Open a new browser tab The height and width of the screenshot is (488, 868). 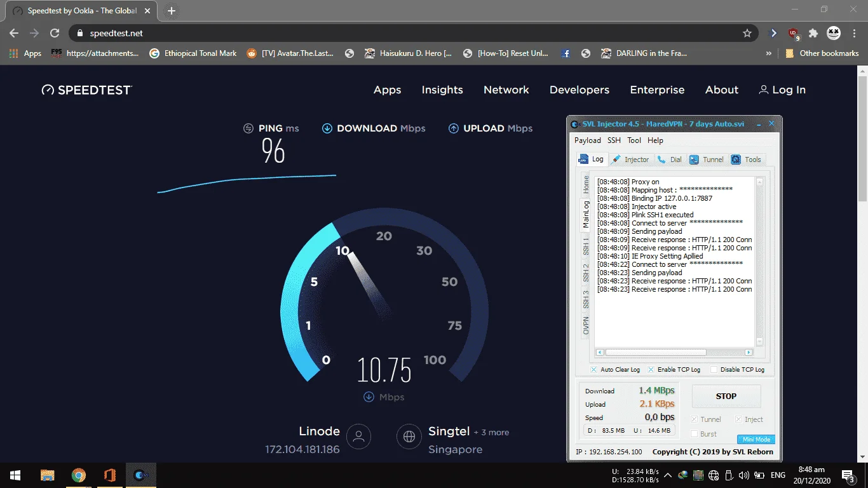click(x=171, y=11)
